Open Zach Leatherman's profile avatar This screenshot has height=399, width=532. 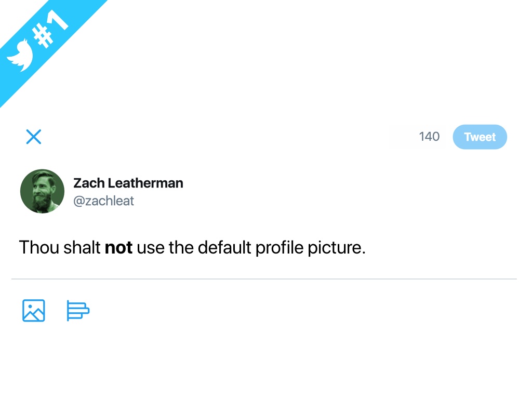pyautogui.click(x=42, y=191)
